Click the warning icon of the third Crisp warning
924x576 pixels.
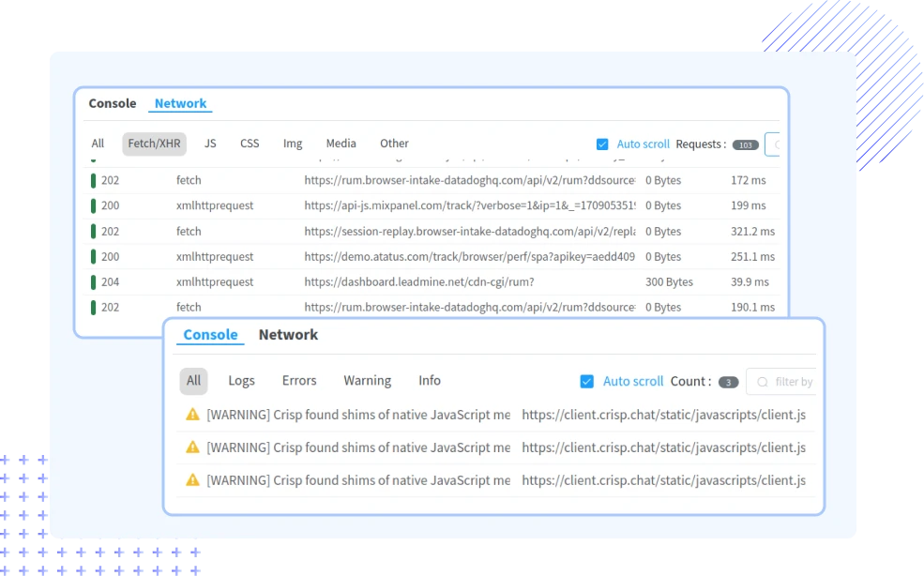192,480
